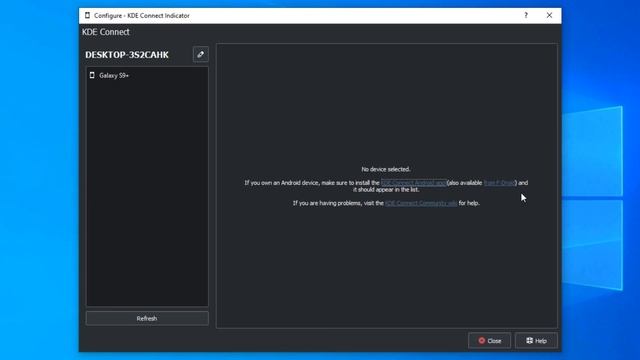Click the Close button at the bottom
The image size is (640, 360).
489,341
